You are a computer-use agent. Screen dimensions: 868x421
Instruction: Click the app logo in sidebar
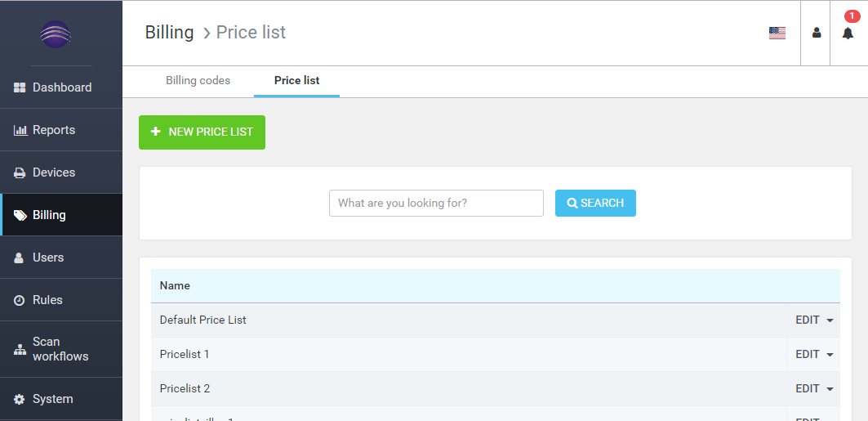[x=56, y=34]
